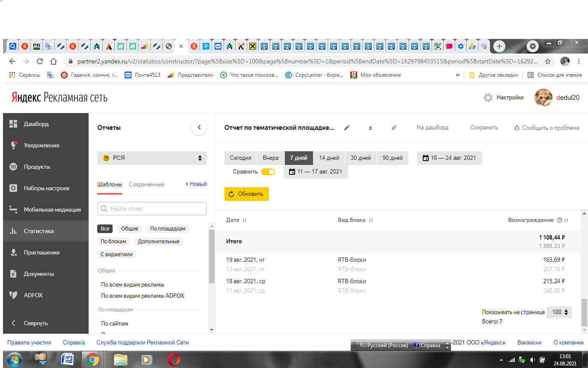This screenshot has width=588, height=368.
Task: Open Настройки with the gear icon
Action: (488, 98)
